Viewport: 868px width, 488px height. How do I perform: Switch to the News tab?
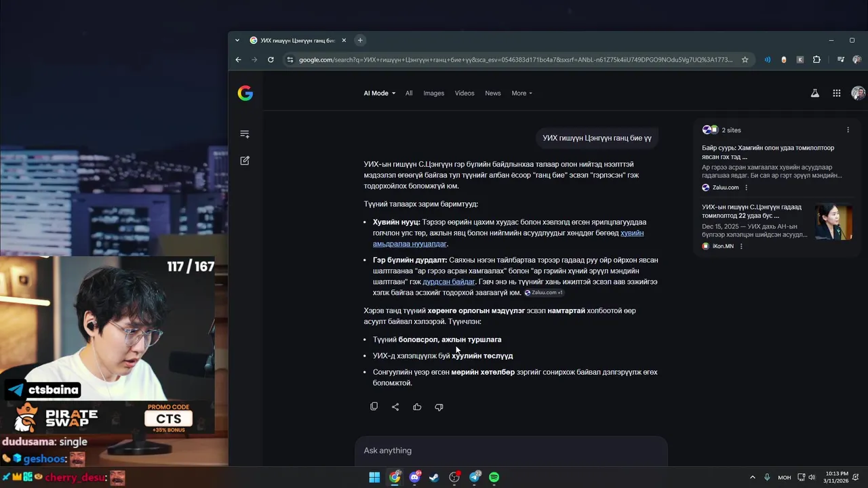(493, 94)
